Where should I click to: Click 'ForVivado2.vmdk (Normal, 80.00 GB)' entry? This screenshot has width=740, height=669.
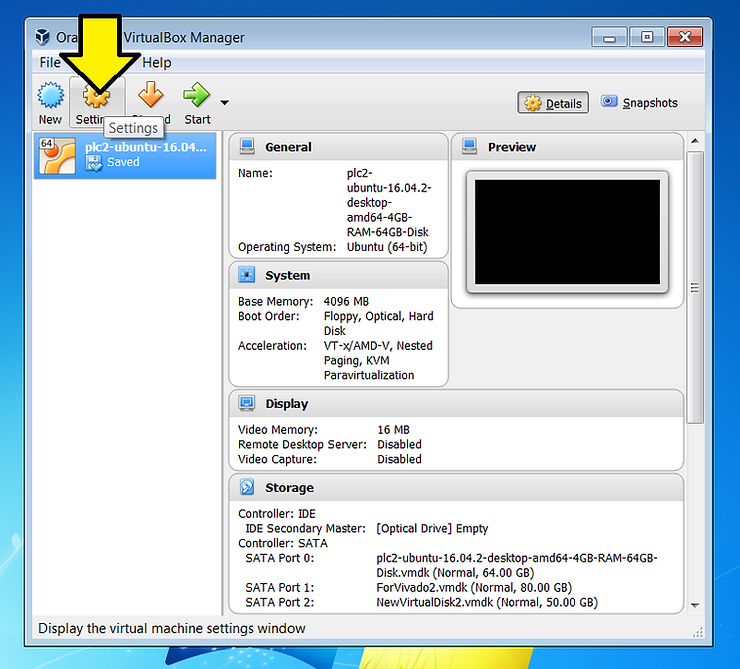point(474,588)
